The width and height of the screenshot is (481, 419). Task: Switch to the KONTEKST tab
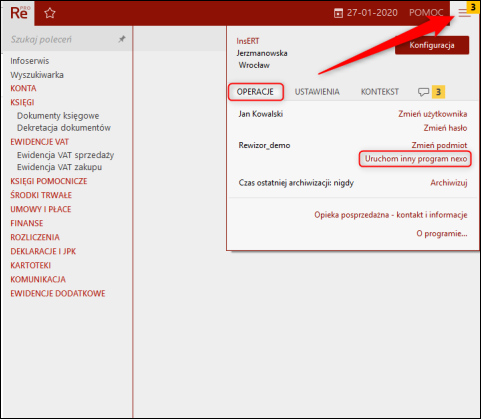[x=380, y=92]
